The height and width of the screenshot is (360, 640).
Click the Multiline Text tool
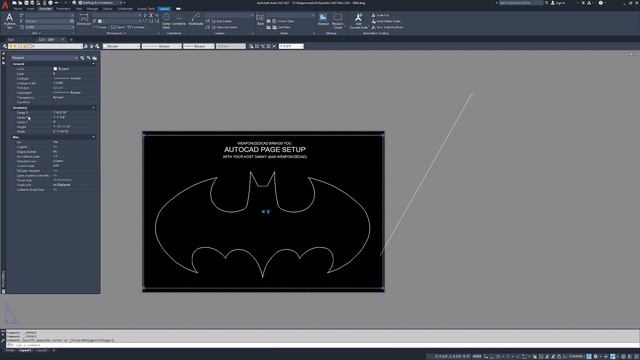(9, 20)
